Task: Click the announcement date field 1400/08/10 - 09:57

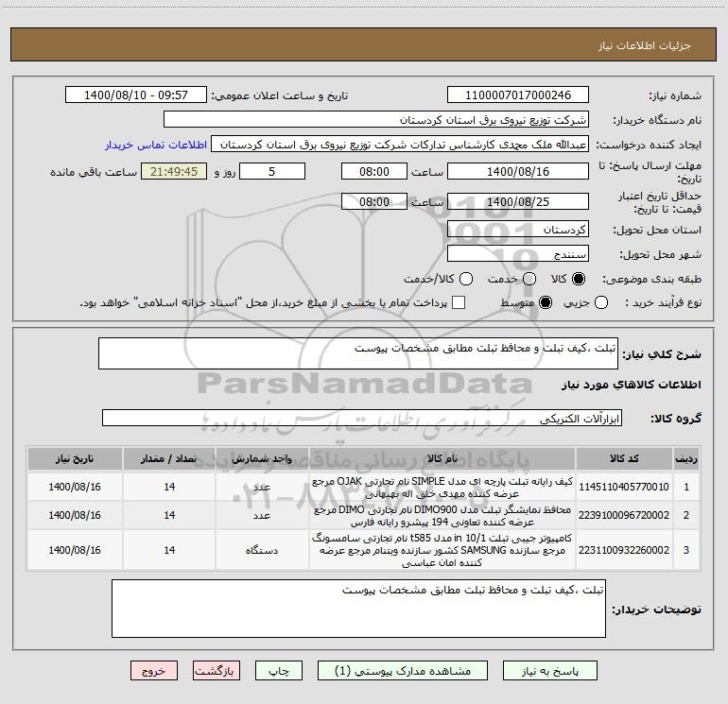Action: coord(136,94)
